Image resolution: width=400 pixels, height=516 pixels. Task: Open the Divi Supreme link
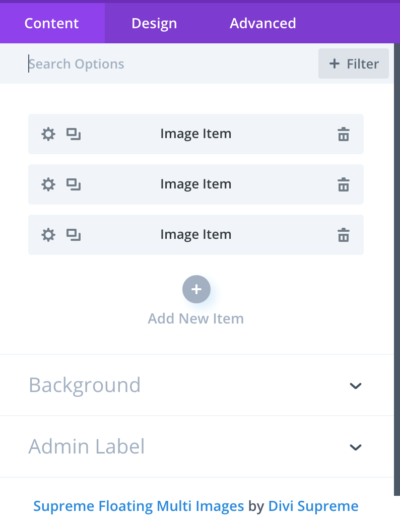tap(313, 506)
